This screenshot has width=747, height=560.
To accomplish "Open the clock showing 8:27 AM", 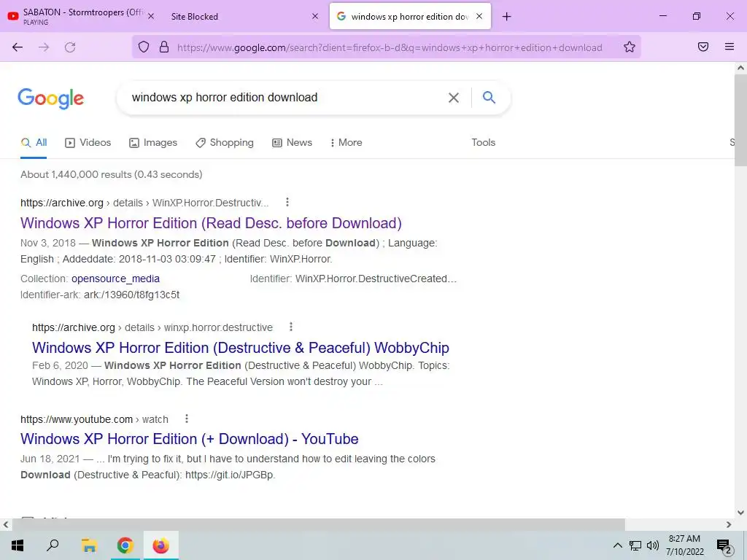I will tap(684, 545).
